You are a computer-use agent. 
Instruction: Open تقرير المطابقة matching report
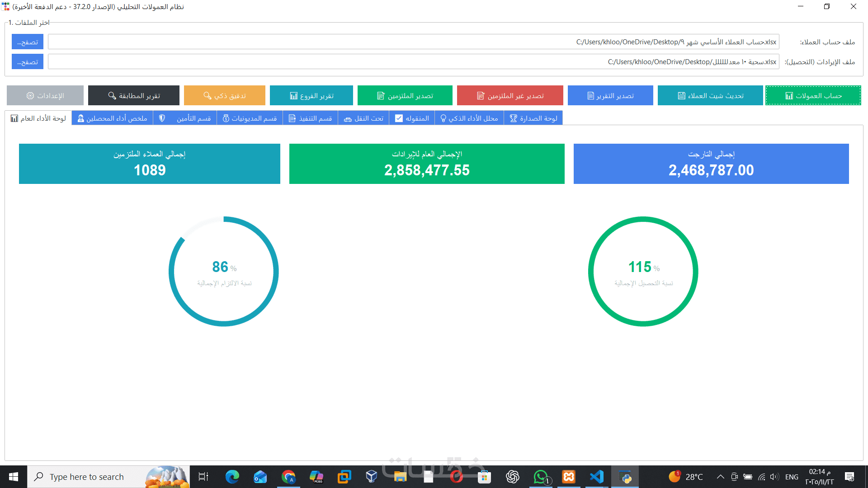(x=134, y=95)
